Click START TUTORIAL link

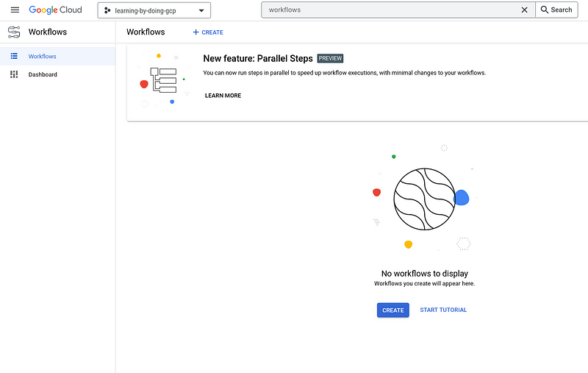coord(443,310)
